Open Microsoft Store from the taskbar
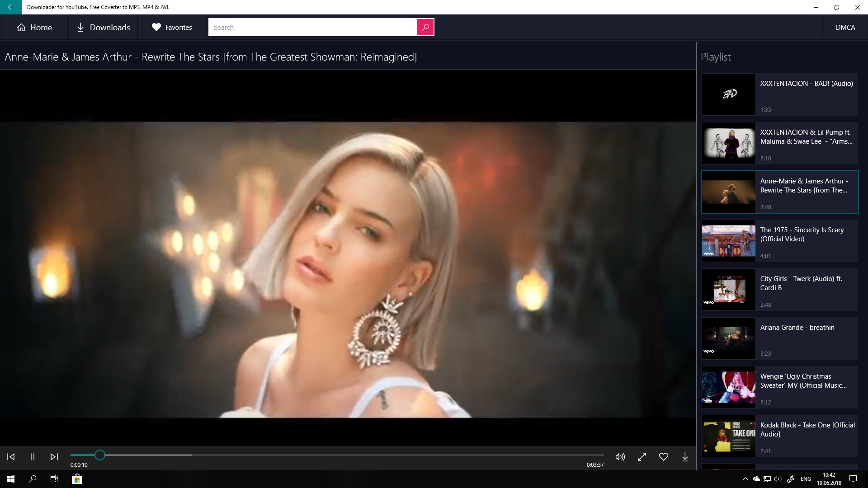The width and height of the screenshot is (868, 488). (x=77, y=479)
